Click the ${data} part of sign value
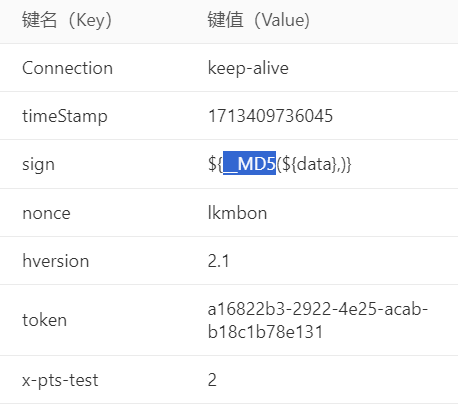 pos(309,164)
